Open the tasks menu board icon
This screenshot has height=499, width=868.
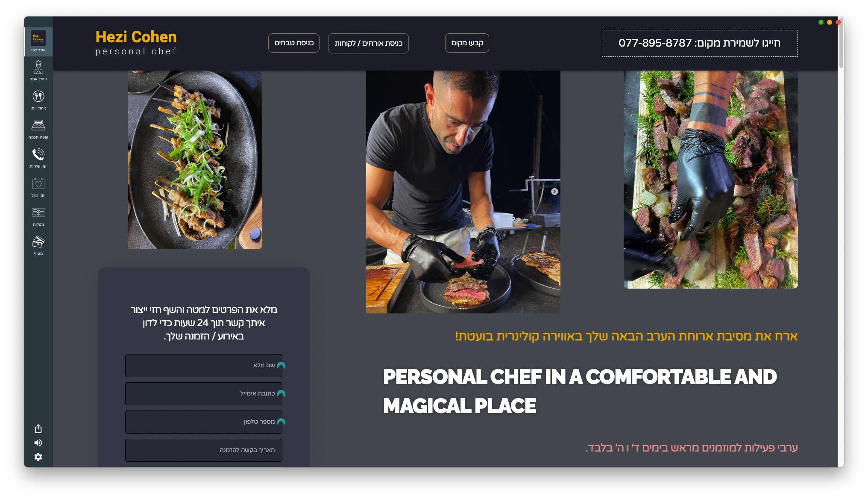coord(38,216)
